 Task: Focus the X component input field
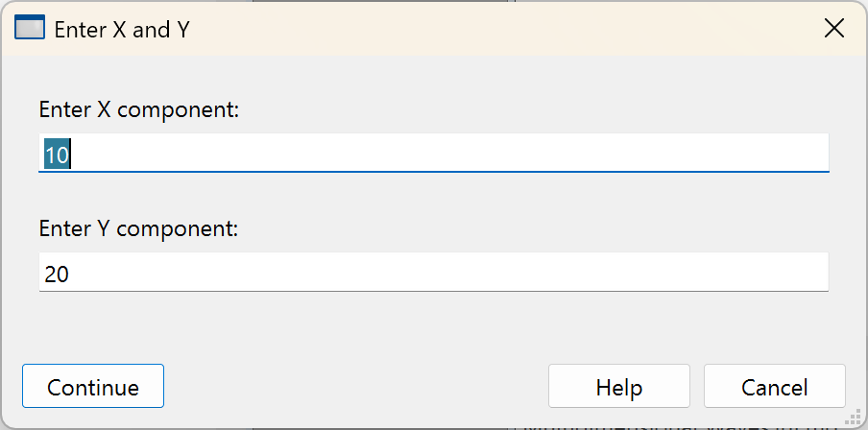tap(432, 154)
